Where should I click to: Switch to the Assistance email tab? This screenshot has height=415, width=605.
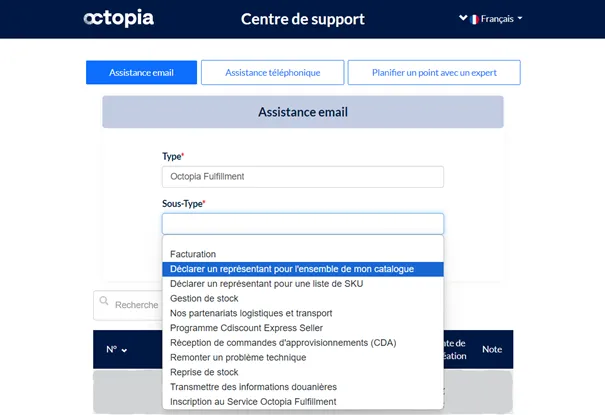(141, 73)
